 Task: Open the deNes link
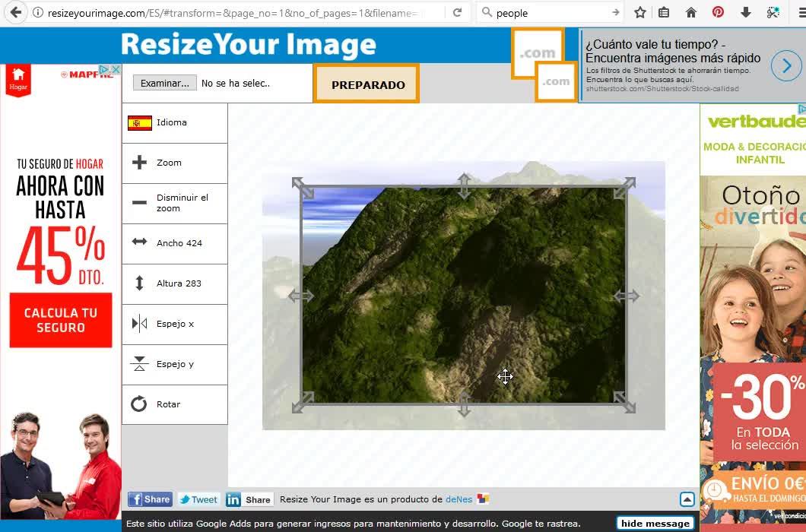(x=459, y=499)
